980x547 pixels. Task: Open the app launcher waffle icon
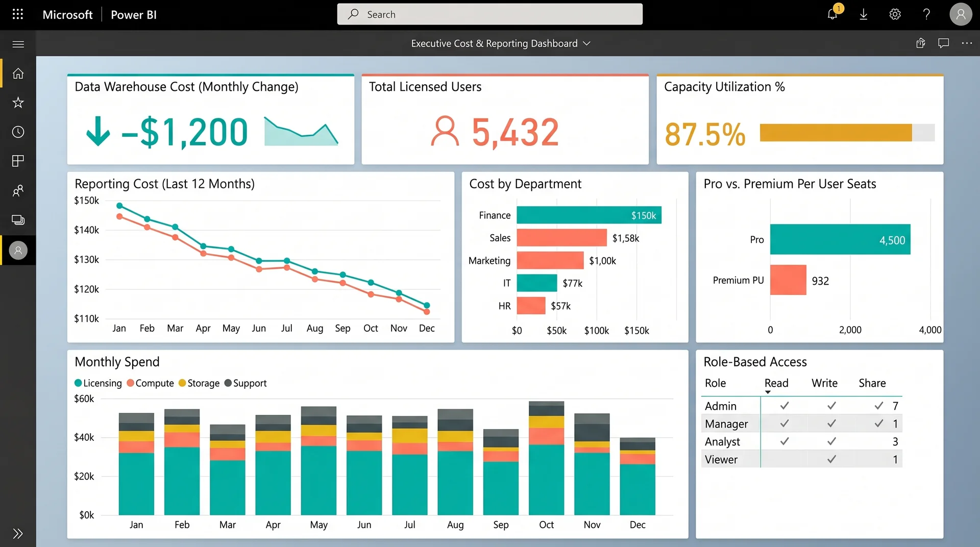pos(18,14)
